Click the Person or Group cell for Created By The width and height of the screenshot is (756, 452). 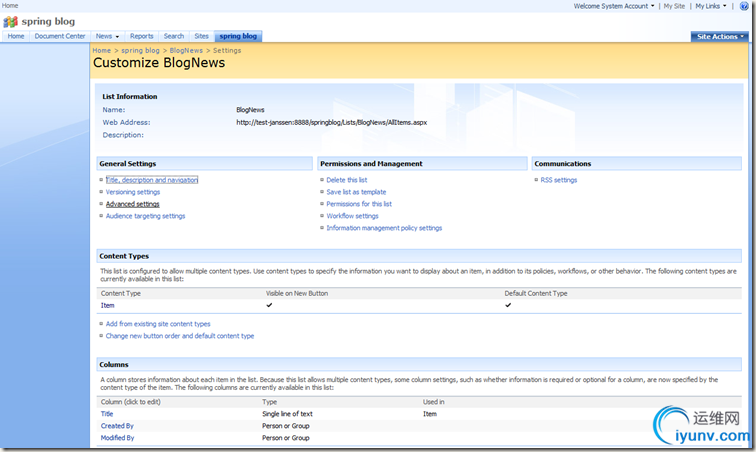click(x=286, y=426)
